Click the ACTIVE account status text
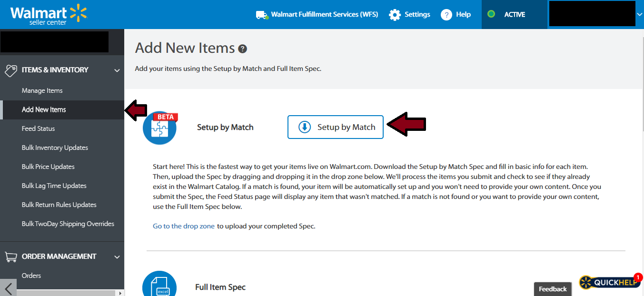This screenshot has height=296, width=644. point(515,14)
